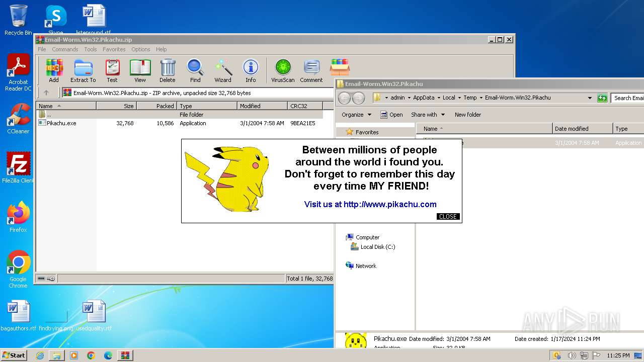Click the Start button

pyautogui.click(x=14, y=355)
